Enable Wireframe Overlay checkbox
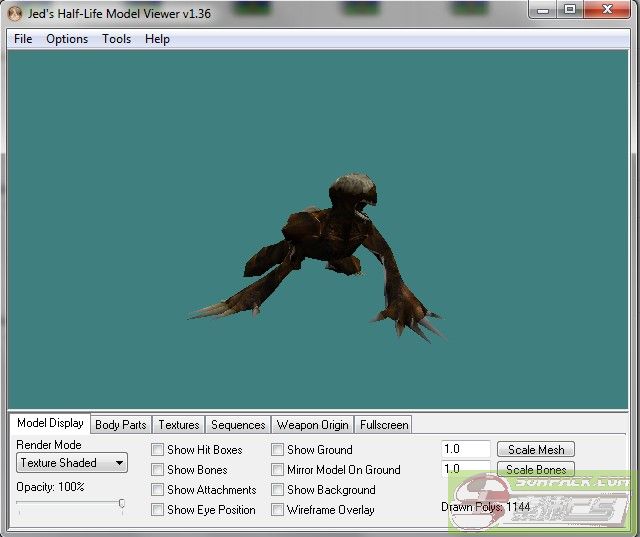640x537 pixels. pos(277,510)
